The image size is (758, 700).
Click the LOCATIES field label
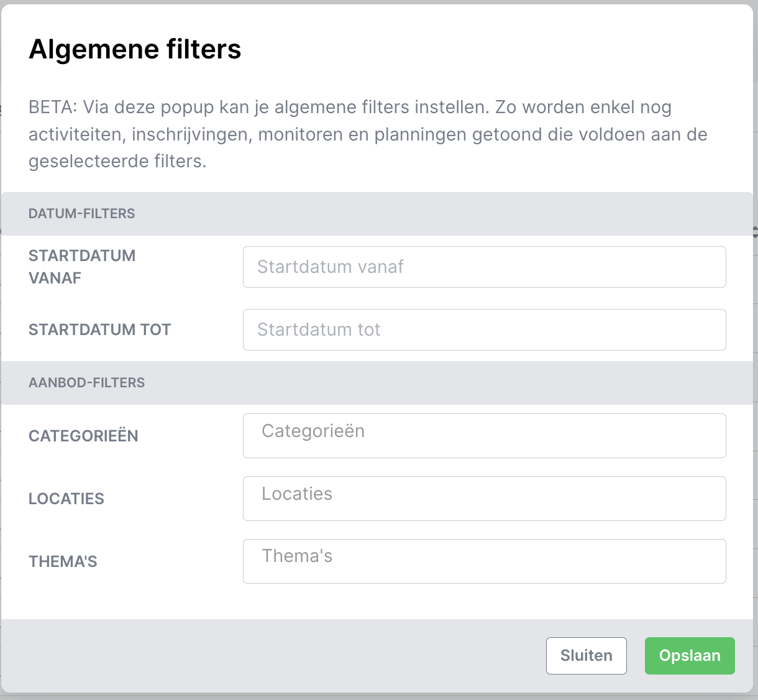(66, 499)
